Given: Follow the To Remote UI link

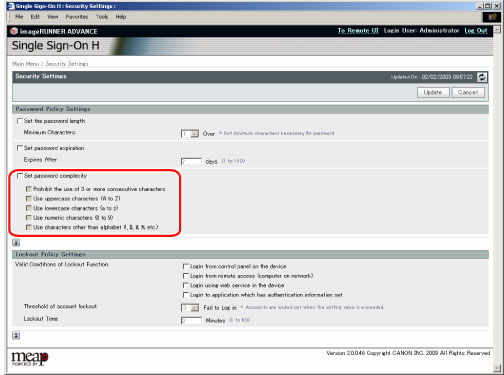Looking at the screenshot, I should pyautogui.click(x=358, y=31).
